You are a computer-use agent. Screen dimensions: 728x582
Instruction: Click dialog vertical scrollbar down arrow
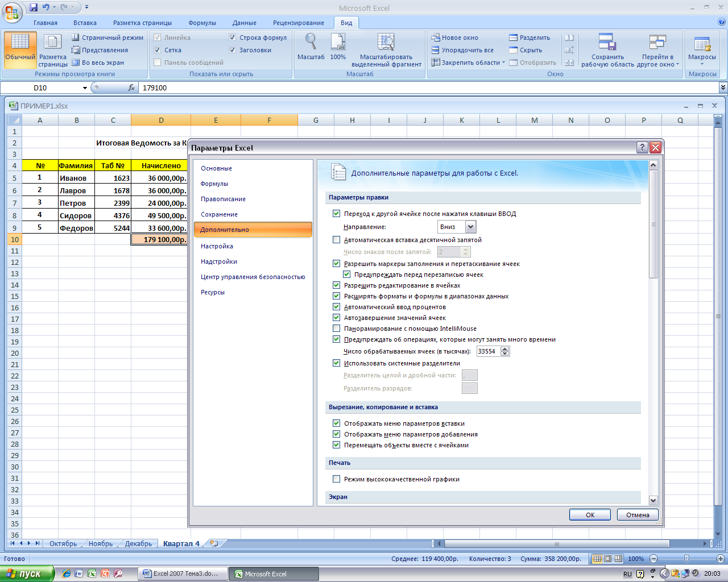coord(653,501)
